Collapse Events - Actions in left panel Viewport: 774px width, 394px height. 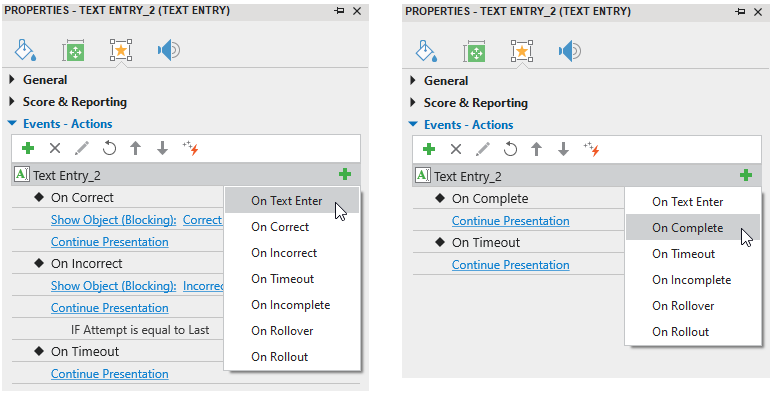[12, 123]
